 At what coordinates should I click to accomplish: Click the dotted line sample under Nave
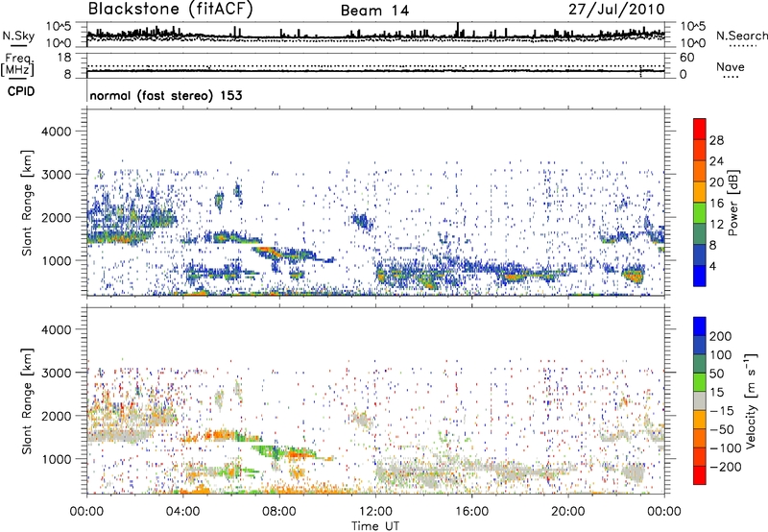coord(731,78)
